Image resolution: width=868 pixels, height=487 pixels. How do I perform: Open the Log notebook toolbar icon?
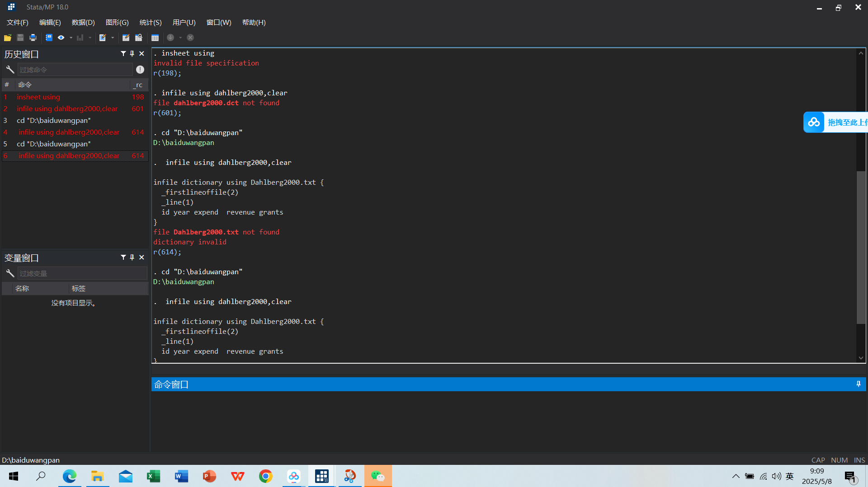49,37
